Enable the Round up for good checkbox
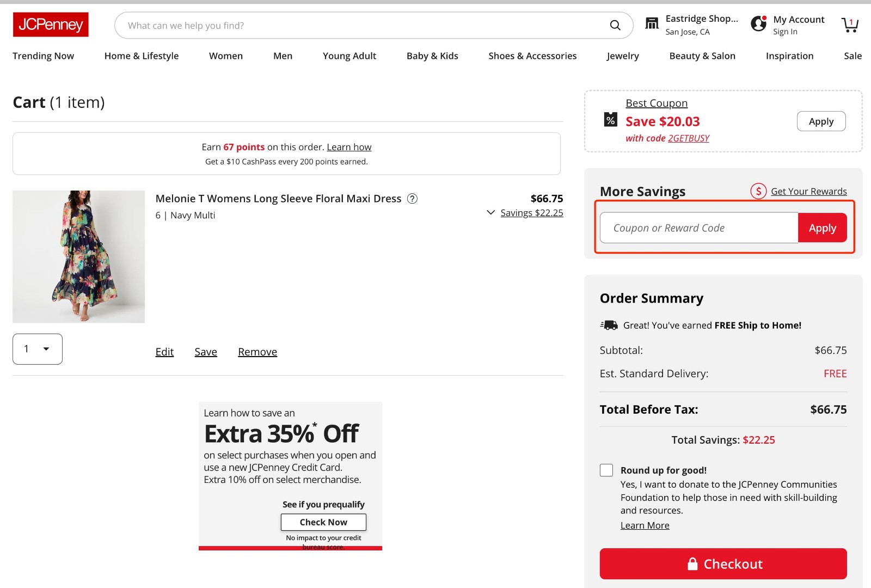This screenshot has height=588, width=871. coord(606,470)
